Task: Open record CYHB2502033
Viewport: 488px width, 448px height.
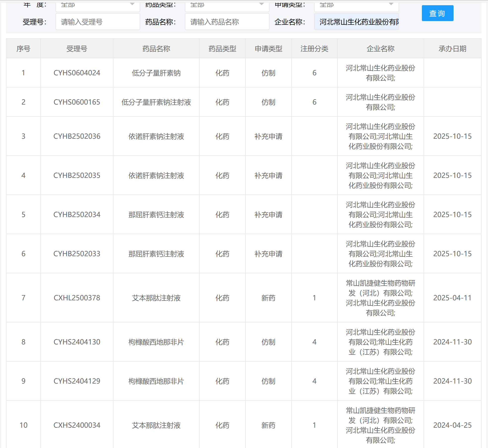Action: coord(77,254)
